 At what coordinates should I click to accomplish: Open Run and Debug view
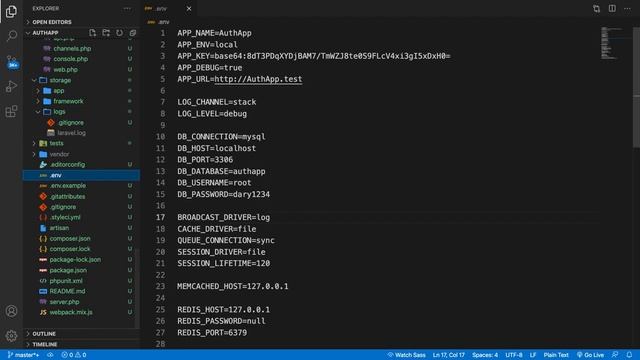click(x=11, y=87)
